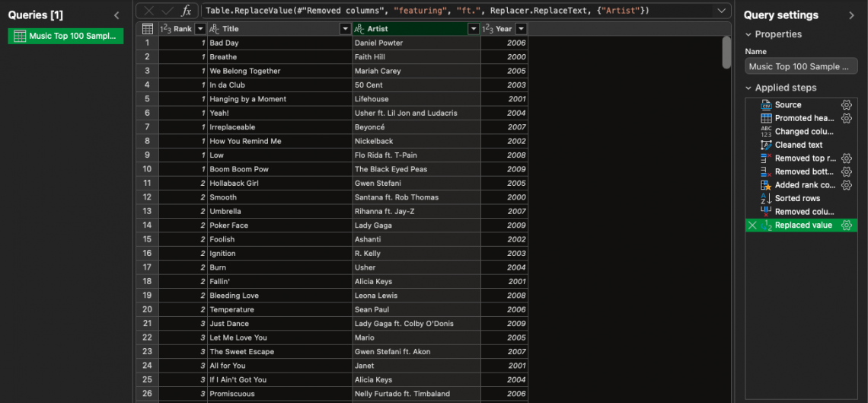Collapse the Properties section
This screenshot has width=868, height=403.
click(748, 34)
